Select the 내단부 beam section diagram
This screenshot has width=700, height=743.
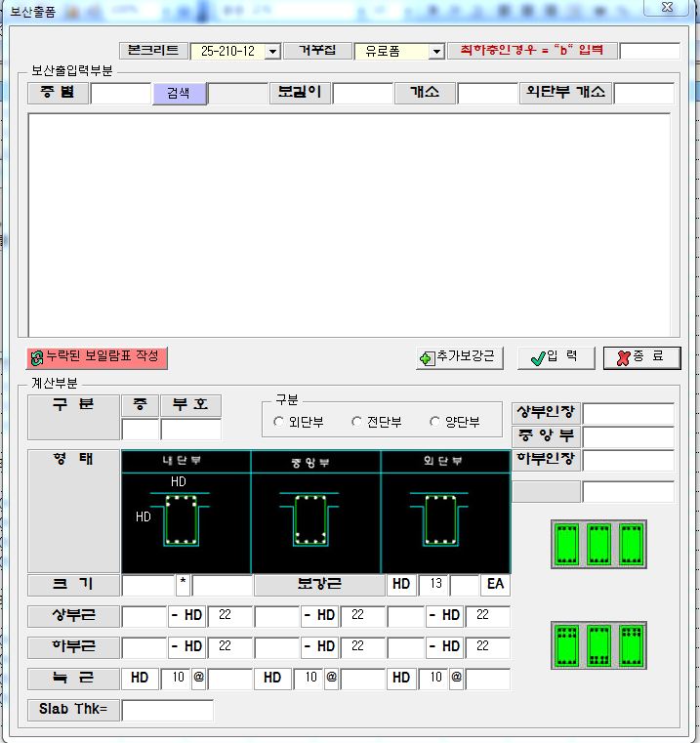(x=185, y=512)
